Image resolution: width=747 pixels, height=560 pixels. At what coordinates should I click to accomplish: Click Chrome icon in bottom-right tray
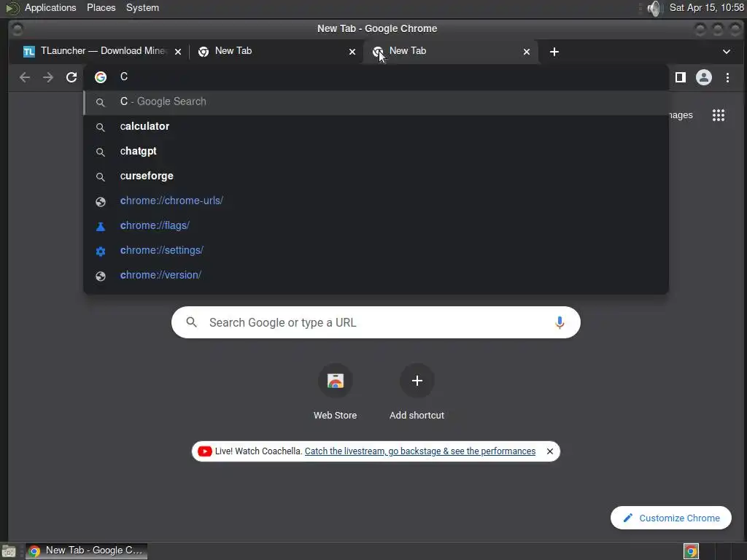pyautogui.click(x=691, y=551)
